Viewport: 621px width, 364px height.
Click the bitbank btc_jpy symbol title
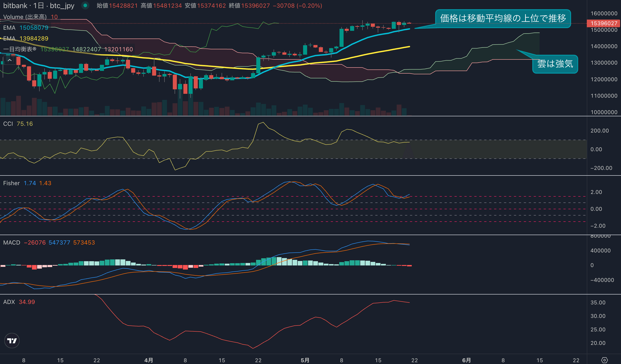[39, 6]
